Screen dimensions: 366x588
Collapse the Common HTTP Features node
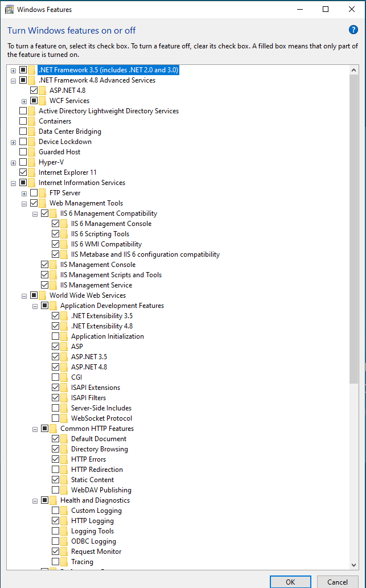coord(35,429)
